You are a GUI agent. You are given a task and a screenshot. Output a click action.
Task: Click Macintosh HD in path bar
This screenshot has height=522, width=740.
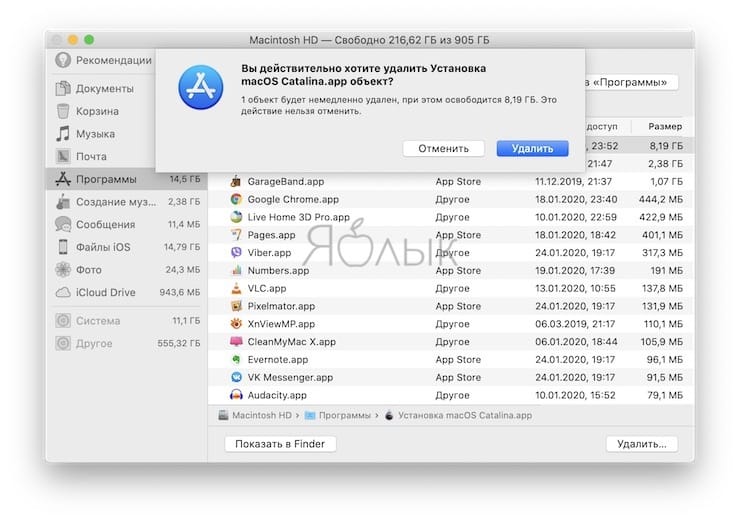tap(261, 415)
